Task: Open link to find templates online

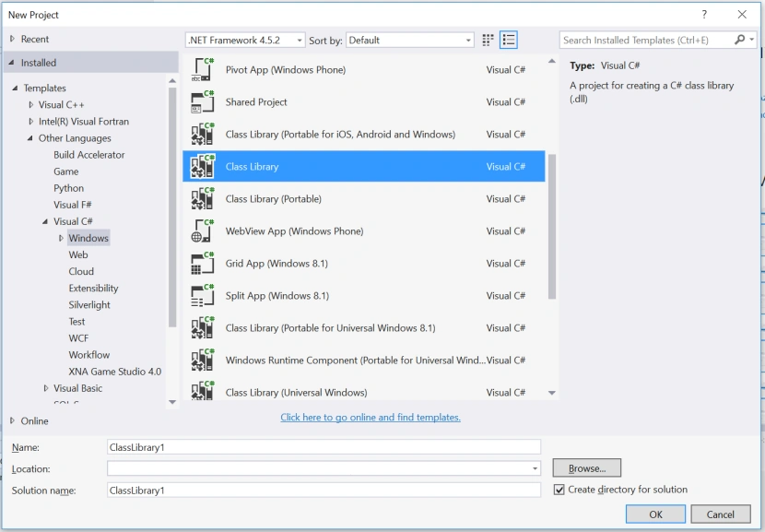Action: (371, 418)
